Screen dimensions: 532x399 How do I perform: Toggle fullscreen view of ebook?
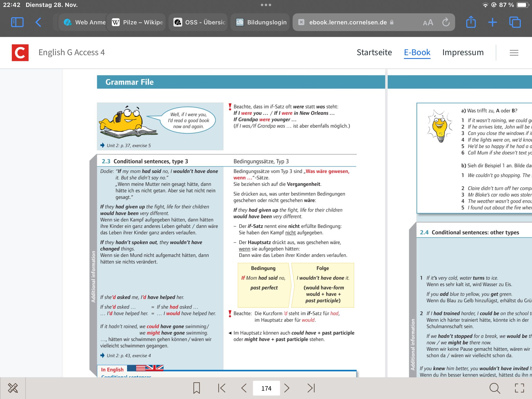click(519, 388)
